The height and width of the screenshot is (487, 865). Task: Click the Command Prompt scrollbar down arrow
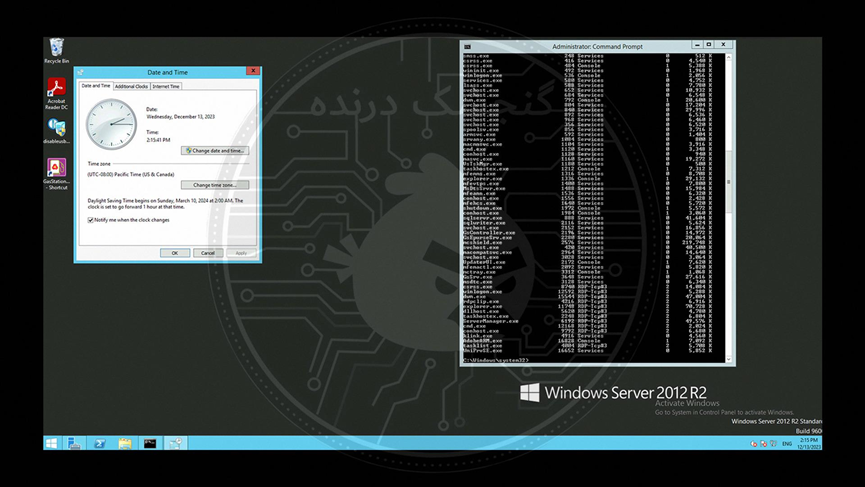pyautogui.click(x=729, y=359)
